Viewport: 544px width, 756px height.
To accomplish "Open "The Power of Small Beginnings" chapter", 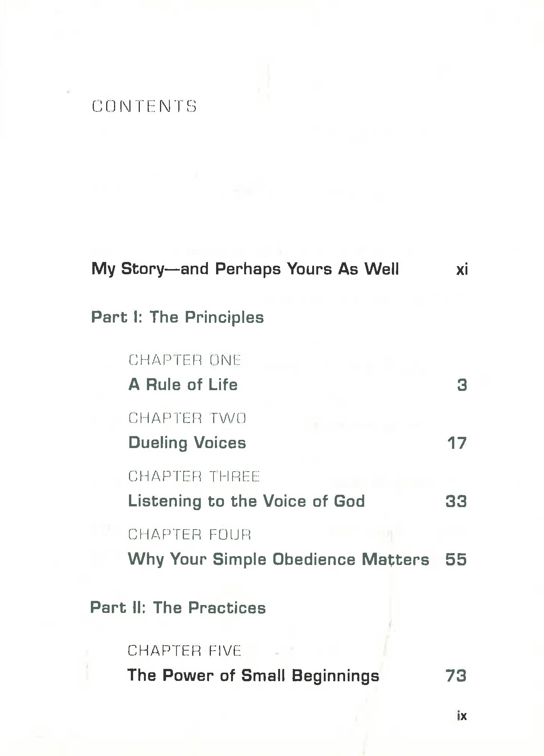I will pos(253,676).
